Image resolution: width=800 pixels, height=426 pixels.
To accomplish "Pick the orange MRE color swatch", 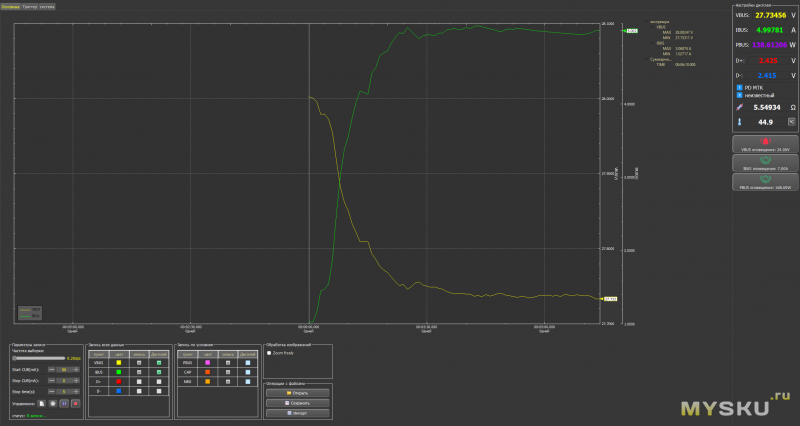I will click(x=208, y=382).
